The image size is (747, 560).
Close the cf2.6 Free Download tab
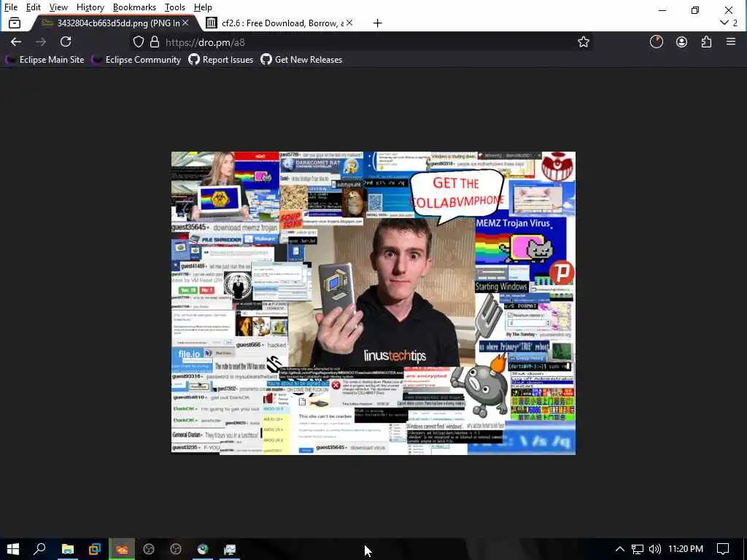pos(349,23)
